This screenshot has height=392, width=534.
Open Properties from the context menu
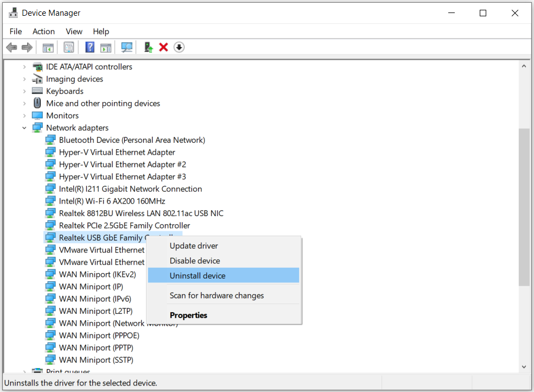(x=188, y=315)
